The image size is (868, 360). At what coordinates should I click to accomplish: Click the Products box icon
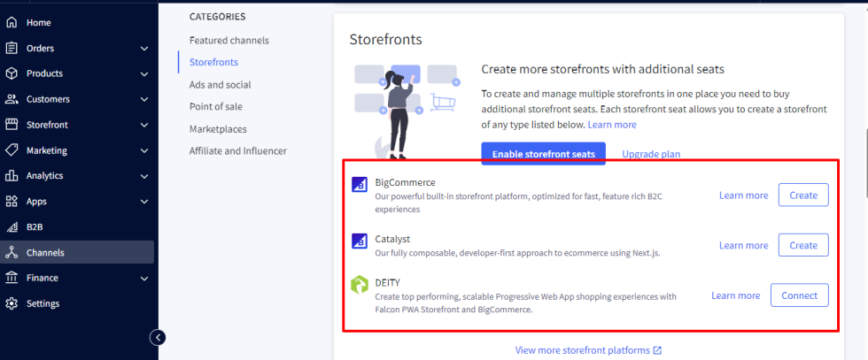pyautogui.click(x=12, y=73)
